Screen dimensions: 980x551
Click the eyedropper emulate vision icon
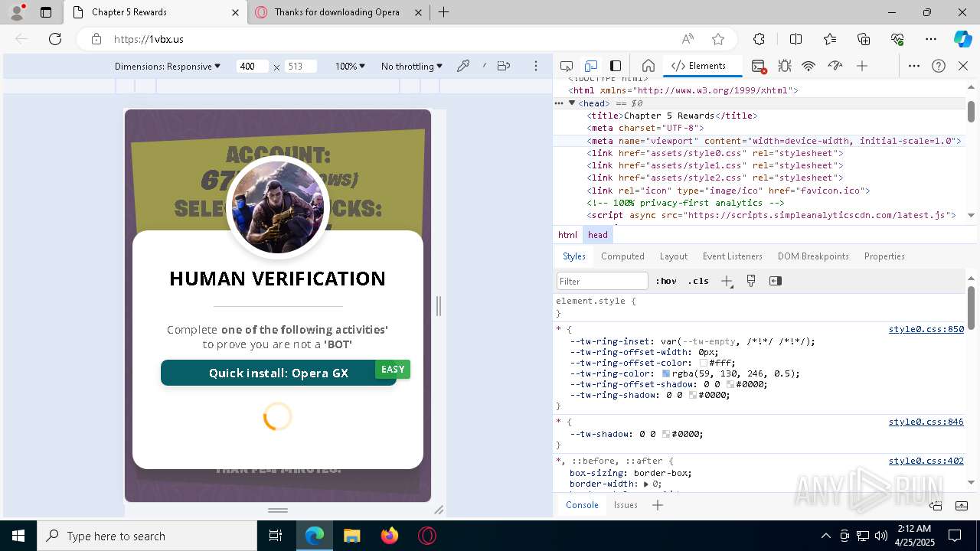pyautogui.click(x=463, y=66)
